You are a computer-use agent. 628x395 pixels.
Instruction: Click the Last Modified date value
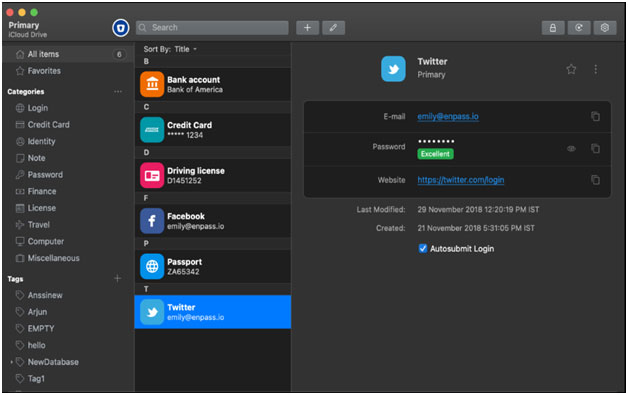click(478, 210)
